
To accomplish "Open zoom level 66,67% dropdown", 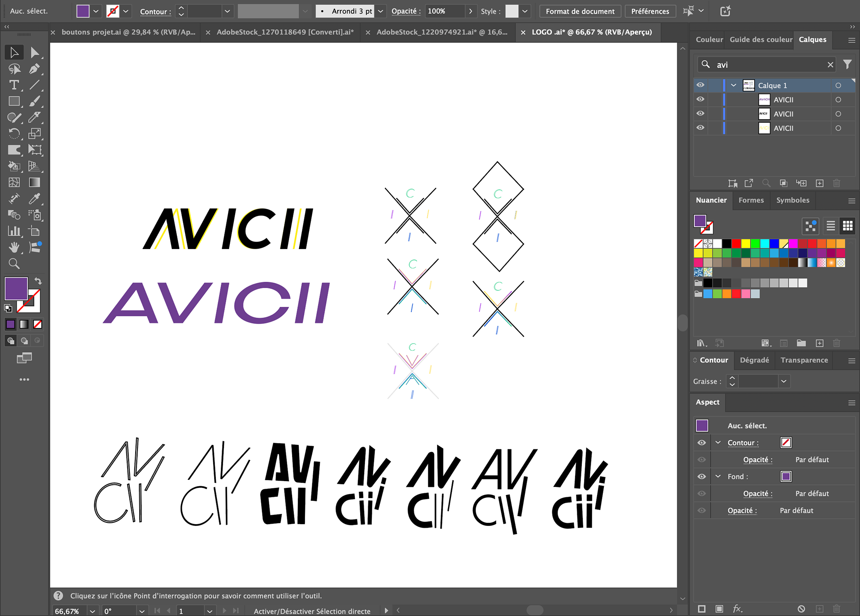I will coord(92,611).
